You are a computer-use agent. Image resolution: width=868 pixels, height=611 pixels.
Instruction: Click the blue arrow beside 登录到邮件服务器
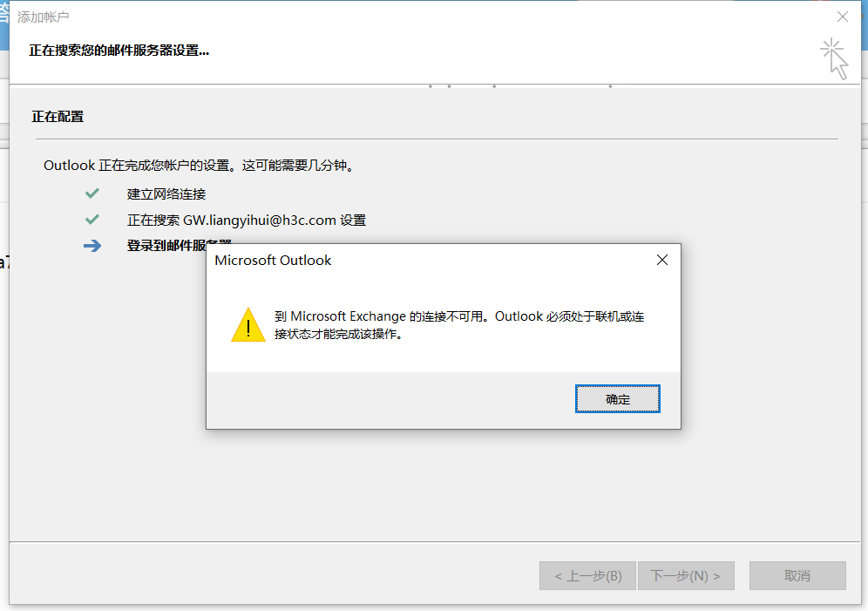click(92, 246)
